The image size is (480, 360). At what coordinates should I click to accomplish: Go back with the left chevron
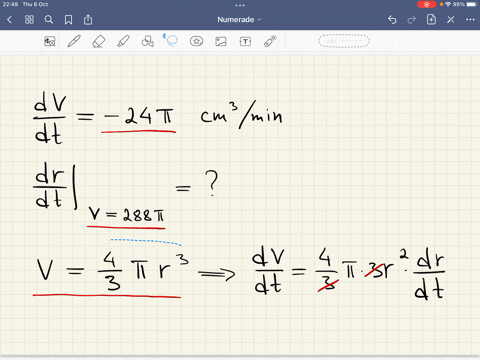tap(9, 20)
